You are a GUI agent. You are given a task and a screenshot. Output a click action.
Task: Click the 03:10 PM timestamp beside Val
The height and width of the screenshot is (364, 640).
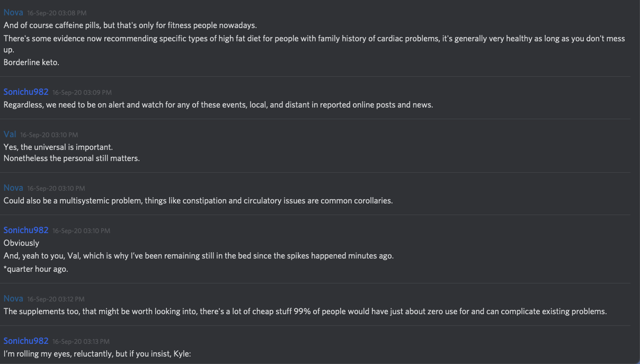pyautogui.click(x=49, y=135)
